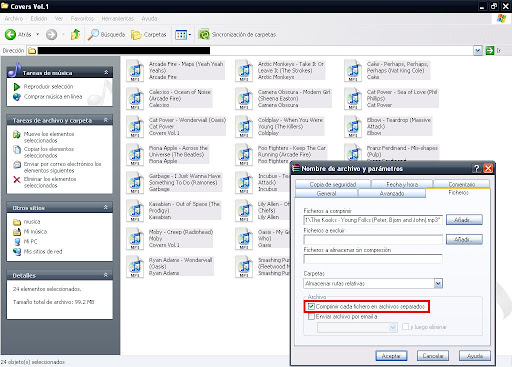
Task: Open the Archivo menu
Action: [14, 19]
